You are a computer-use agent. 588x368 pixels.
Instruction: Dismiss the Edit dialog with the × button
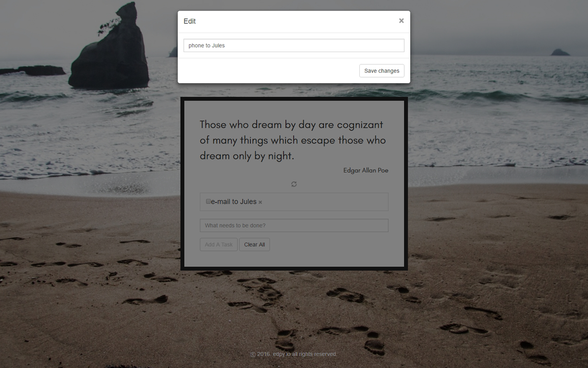[401, 21]
